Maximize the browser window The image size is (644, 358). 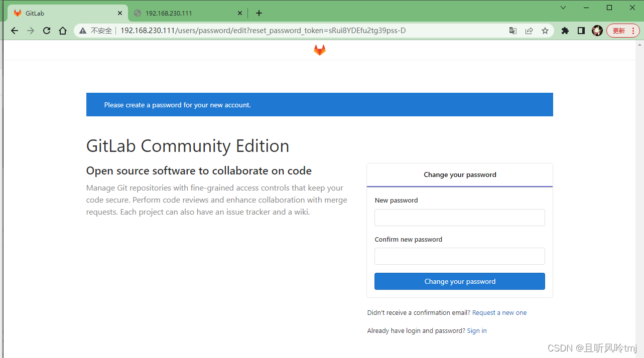(609, 8)
